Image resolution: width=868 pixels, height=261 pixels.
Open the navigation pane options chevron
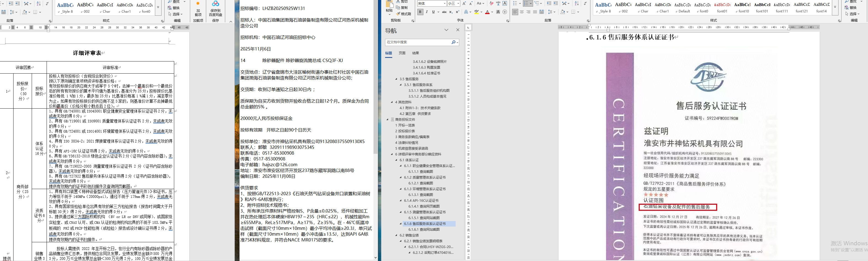coord(447,30)
